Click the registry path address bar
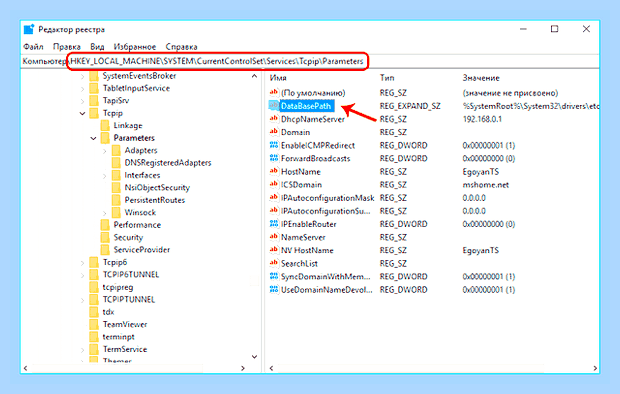 [x=310, y=61]
